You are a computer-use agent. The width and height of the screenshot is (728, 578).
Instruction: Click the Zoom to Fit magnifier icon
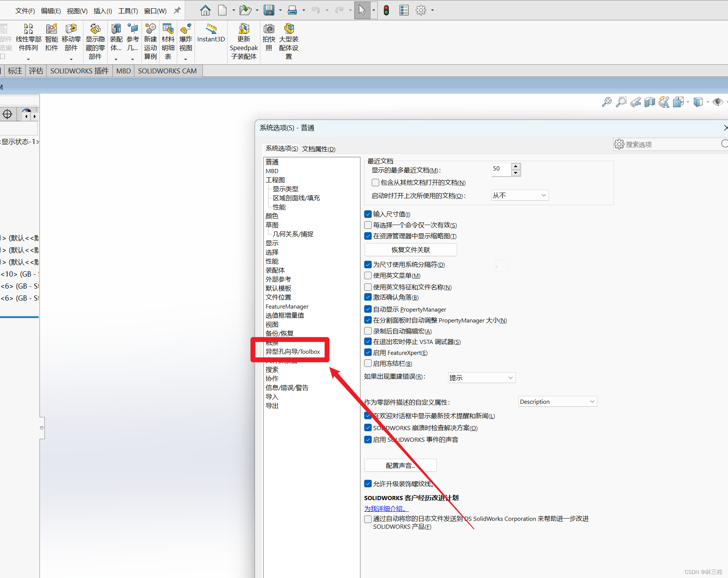click(x=606, y=102)
